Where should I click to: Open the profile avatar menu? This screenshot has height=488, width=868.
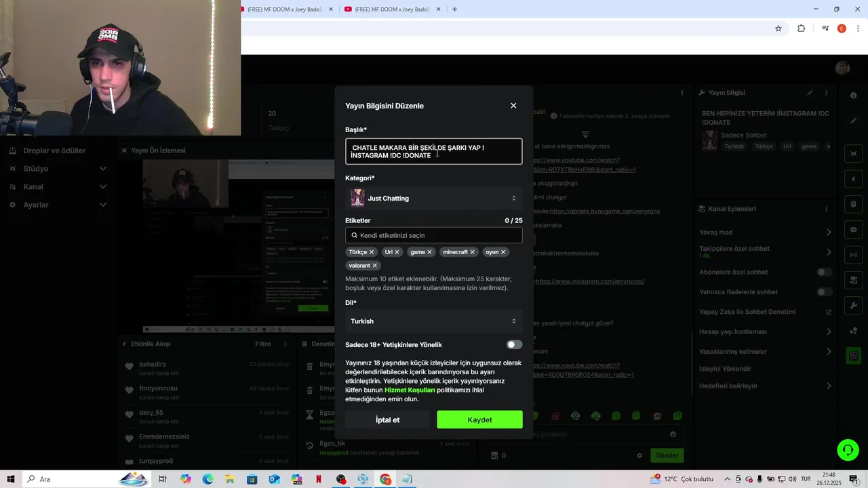843,68
